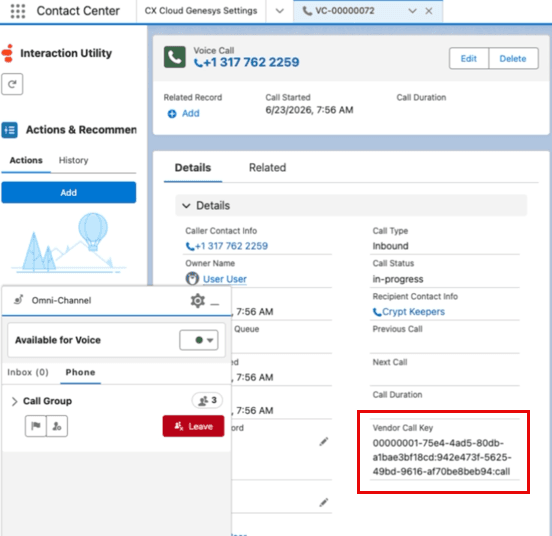Click the blue Add action button
Screen dimensions: 552x536
tap(69, 193)
